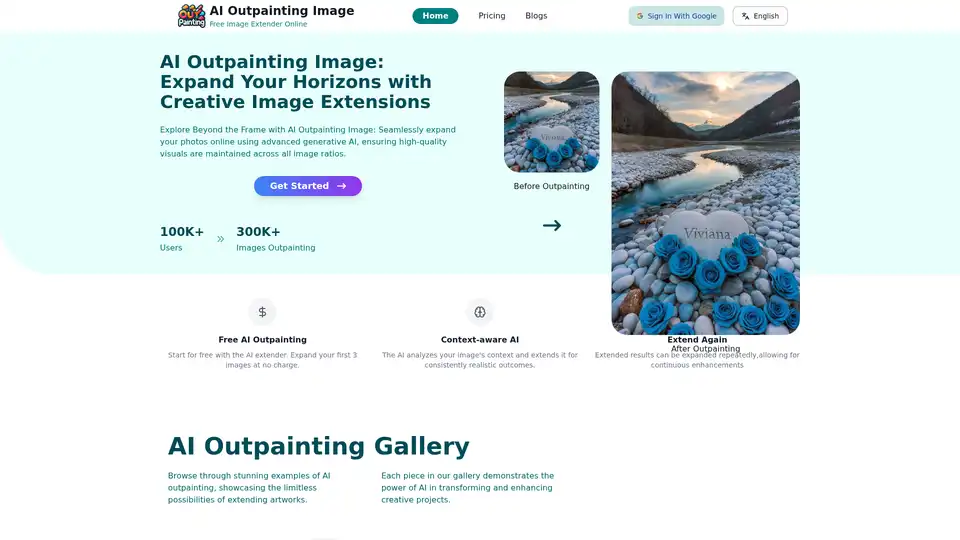
Task: Click the translate icon beside English
Action: point(746,16)
